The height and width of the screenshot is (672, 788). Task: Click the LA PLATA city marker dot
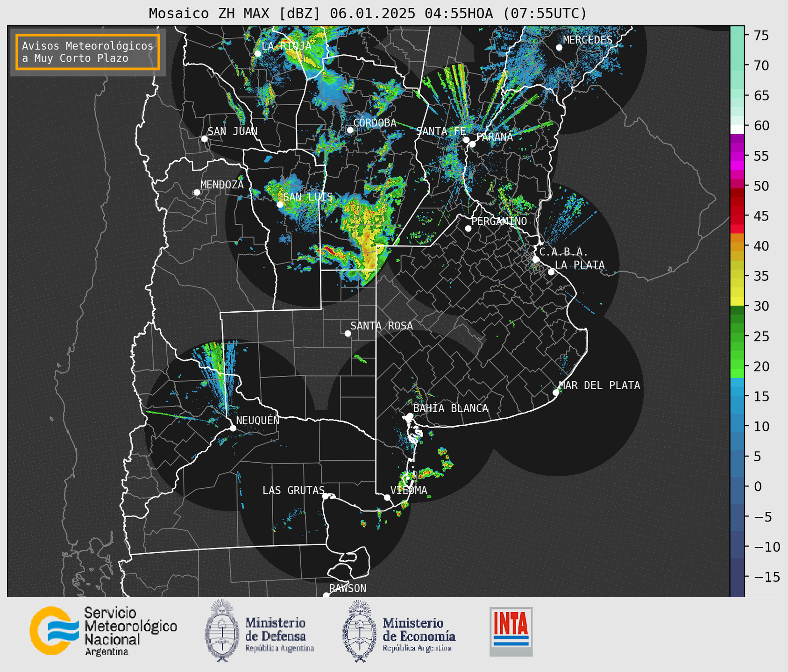[x=551, y=272]
